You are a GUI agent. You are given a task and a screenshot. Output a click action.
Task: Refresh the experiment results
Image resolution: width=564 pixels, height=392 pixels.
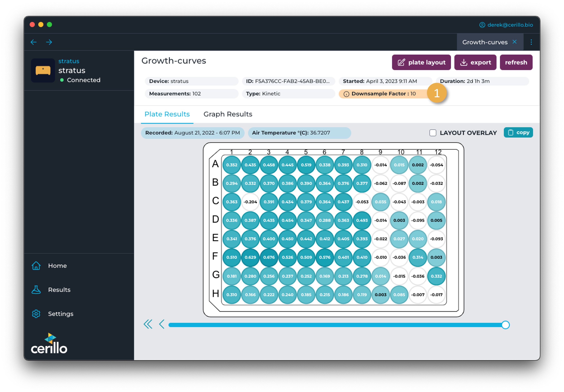click(516, 62)
